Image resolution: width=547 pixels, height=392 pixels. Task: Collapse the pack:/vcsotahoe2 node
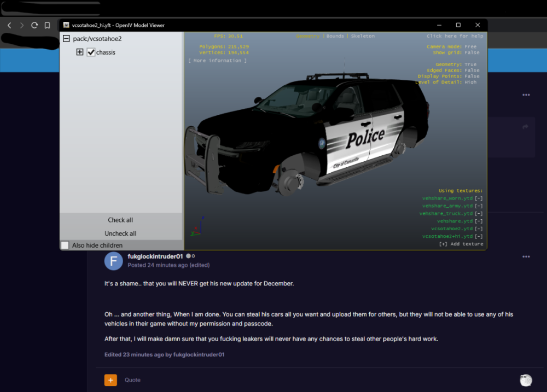pyautogui.click(x=66, y=38)
